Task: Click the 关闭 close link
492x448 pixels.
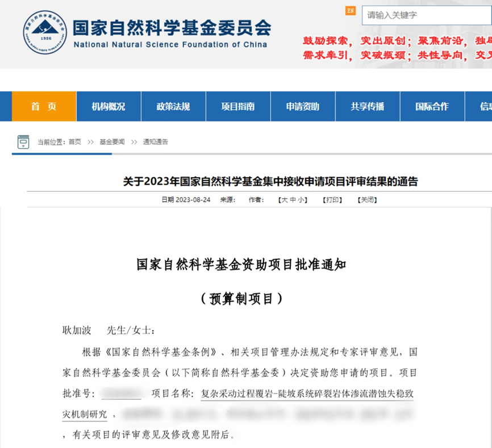Action: click(x=367, y=200)
